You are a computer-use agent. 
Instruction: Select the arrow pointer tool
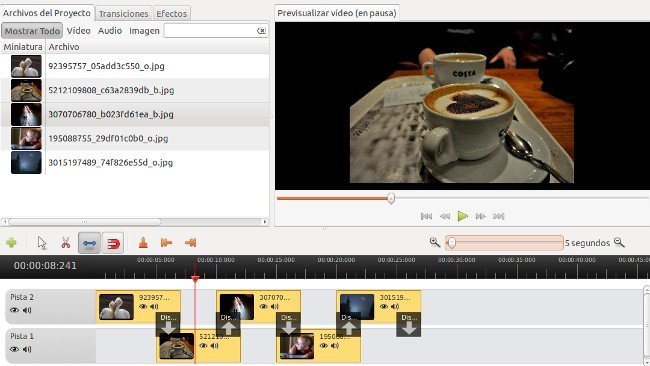(42, 243)
